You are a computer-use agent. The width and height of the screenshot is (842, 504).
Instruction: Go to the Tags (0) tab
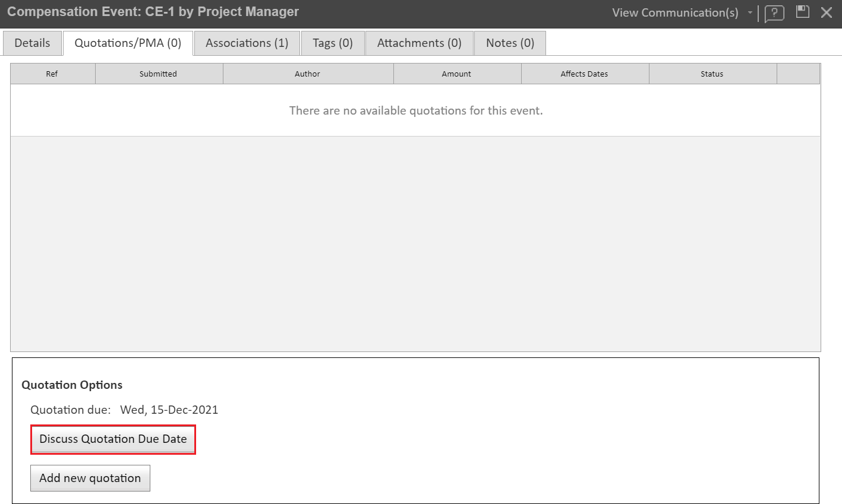click(x=332, y=43)
